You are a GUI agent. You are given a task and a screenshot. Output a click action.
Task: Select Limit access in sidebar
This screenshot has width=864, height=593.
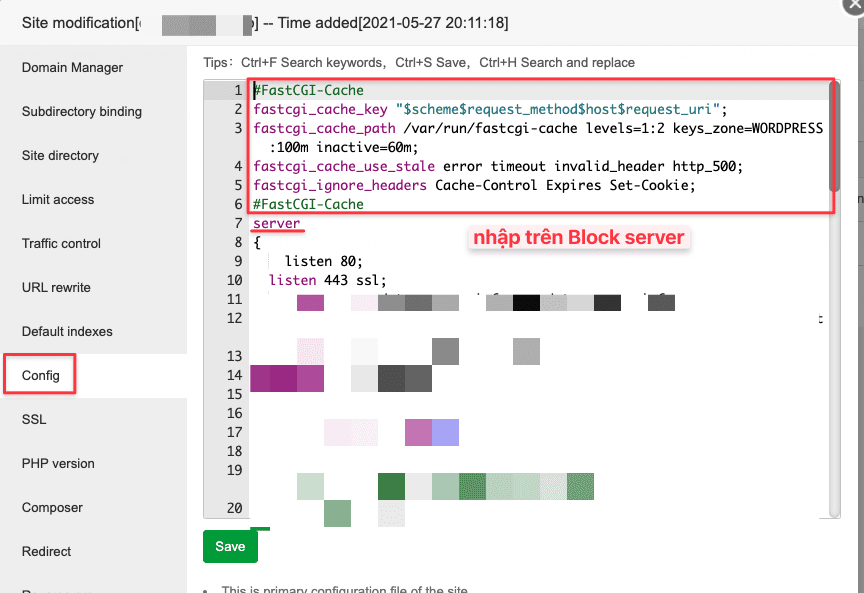click(58, 200)
